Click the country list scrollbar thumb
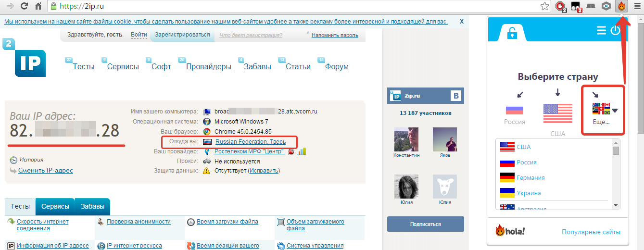The image size is (644, 250). pos(616,150)
